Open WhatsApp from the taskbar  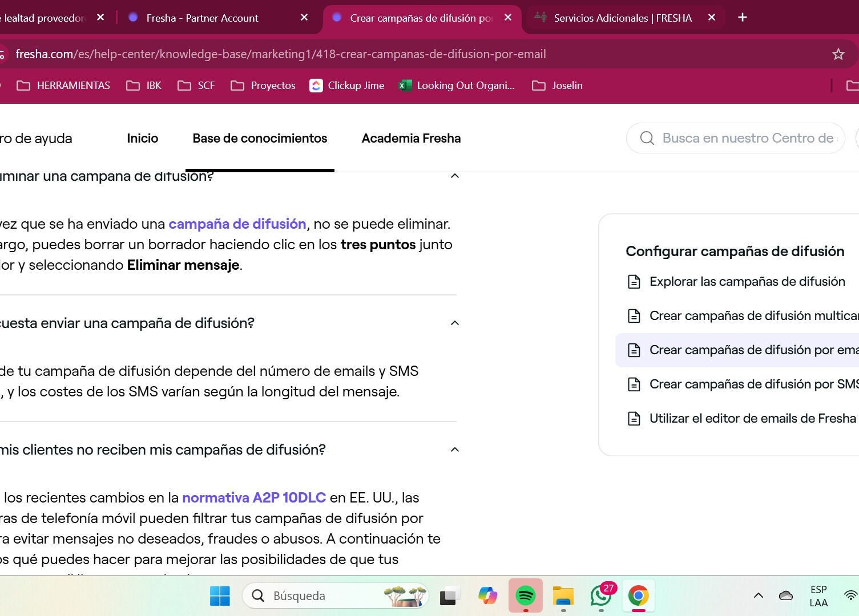(601, 595)
